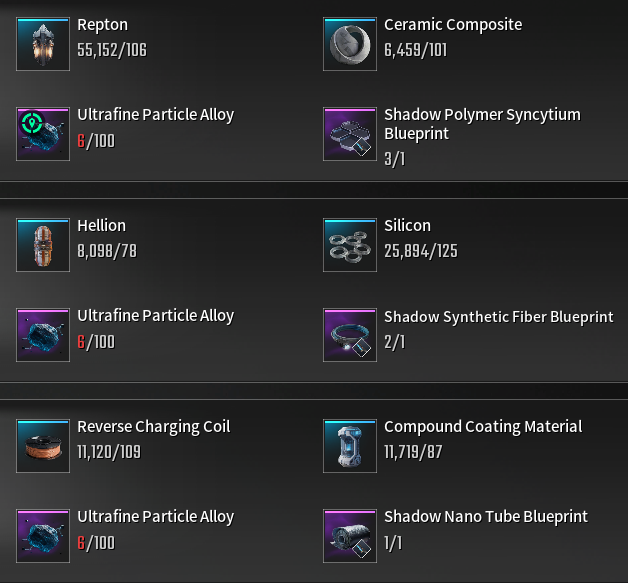Open the Shadow Synthetic Fiber Blueprint icon

350,335
